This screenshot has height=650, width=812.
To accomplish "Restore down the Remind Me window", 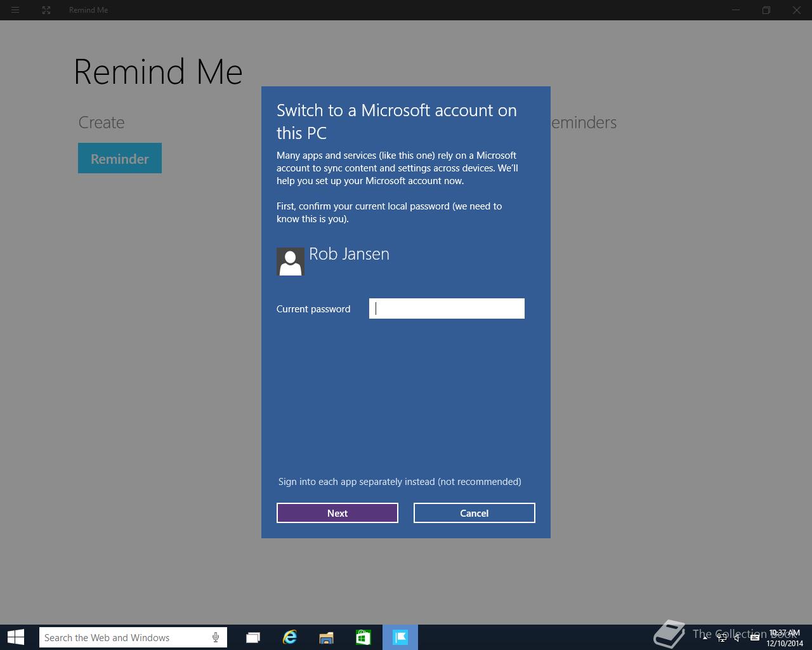I will click(766, 10).
